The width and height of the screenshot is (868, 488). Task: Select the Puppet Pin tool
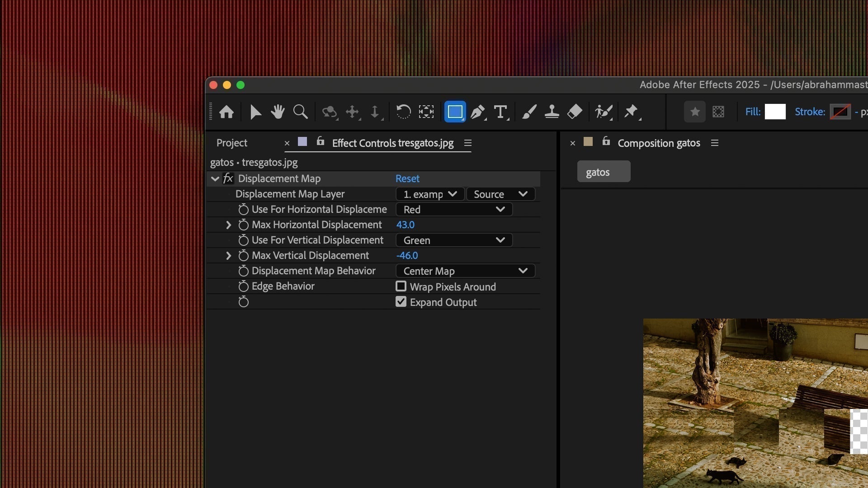point(632,112)
